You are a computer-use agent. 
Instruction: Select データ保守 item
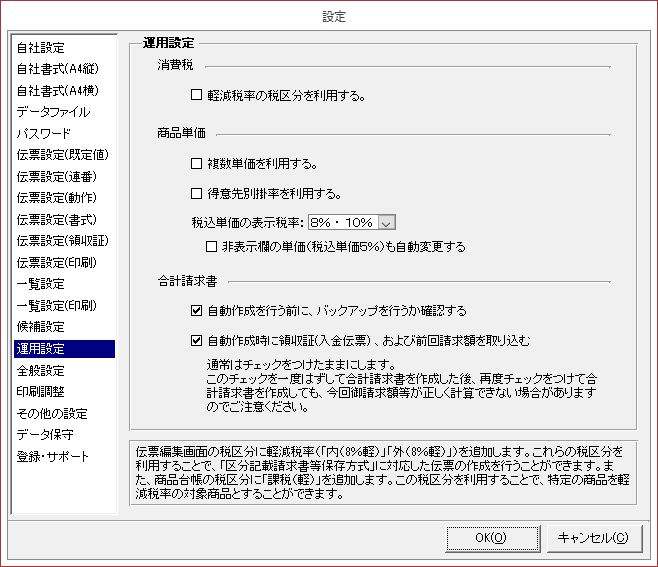[45, 435]
